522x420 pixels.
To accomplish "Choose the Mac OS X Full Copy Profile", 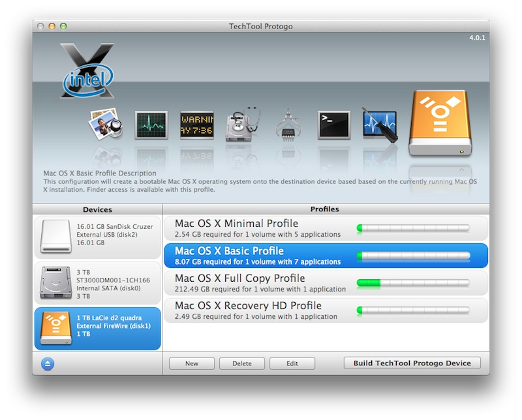I will (x=326, y=283).
